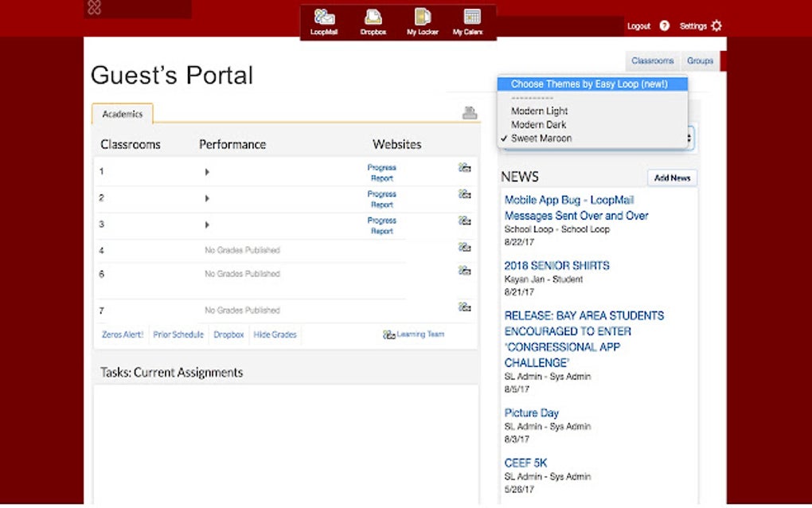This screenshot has height=508, width=812.
Task: Click the Zeros Alert! link
Action: point(121,334)
